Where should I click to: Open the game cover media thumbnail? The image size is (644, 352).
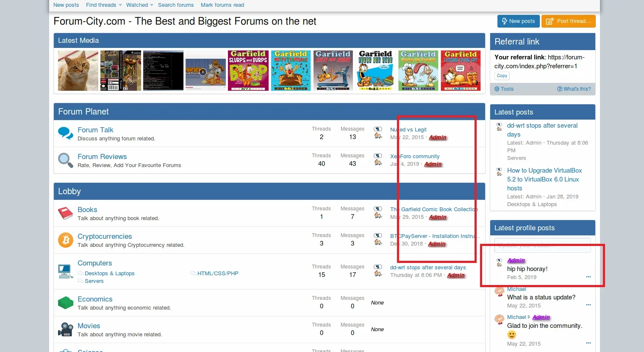click(121, 70)
